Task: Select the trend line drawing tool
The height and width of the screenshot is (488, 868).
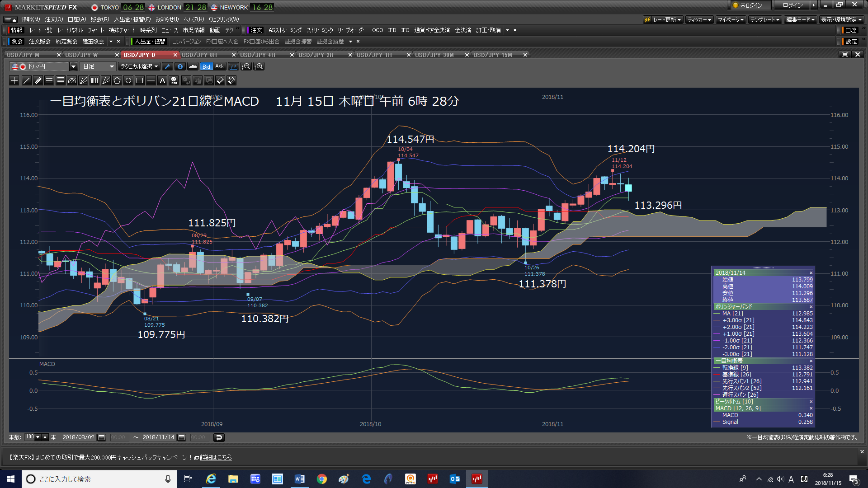Action: click(26, 80)
